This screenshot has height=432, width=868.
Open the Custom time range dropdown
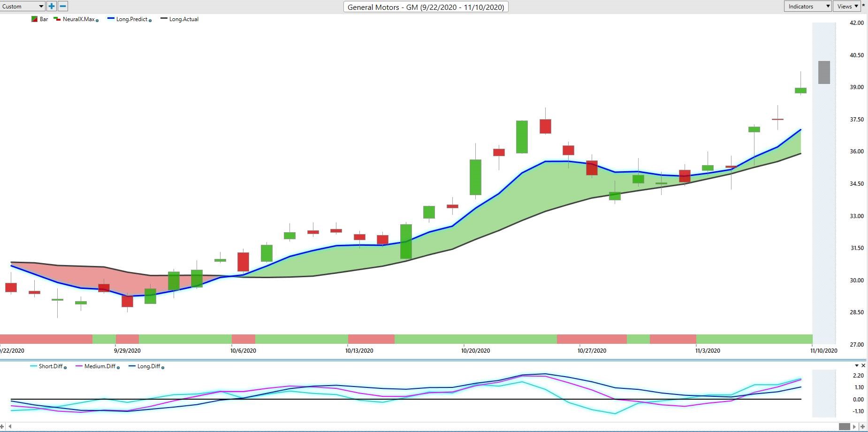(23, 6)
